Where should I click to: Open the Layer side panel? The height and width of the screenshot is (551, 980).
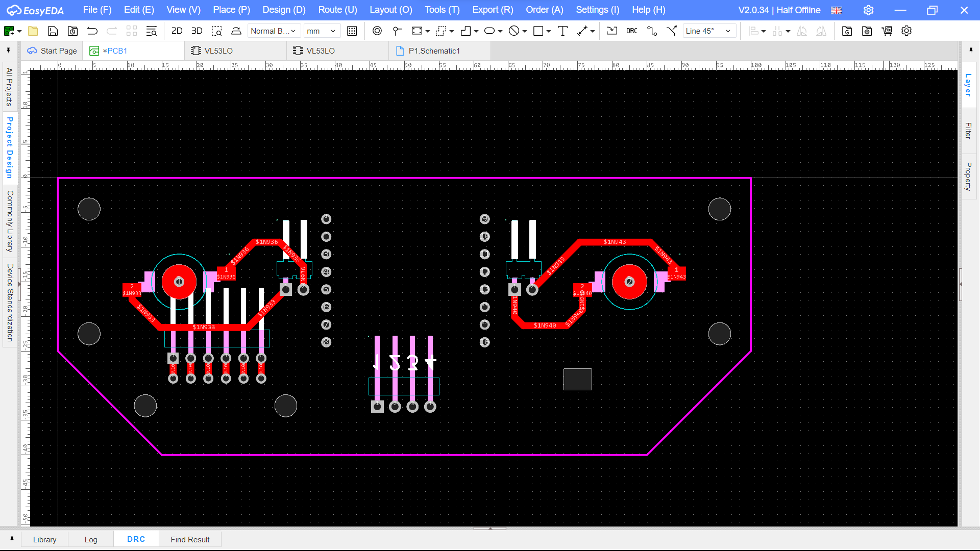[x=968, y=85]
